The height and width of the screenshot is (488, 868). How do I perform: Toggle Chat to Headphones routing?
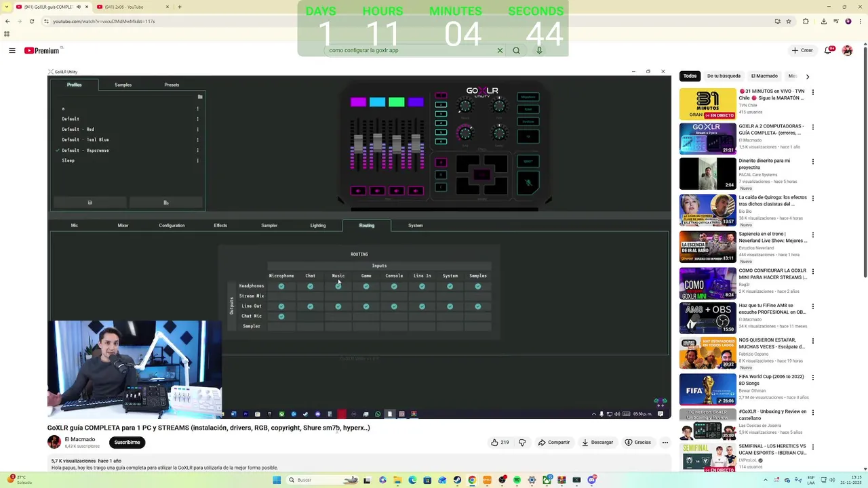point(310,286)
